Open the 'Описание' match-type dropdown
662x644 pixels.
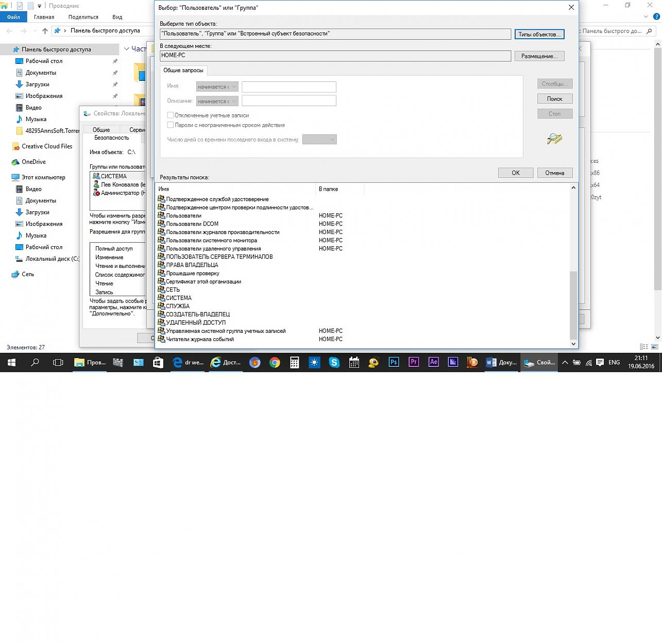pyautogui.click(x=217, y=101)
